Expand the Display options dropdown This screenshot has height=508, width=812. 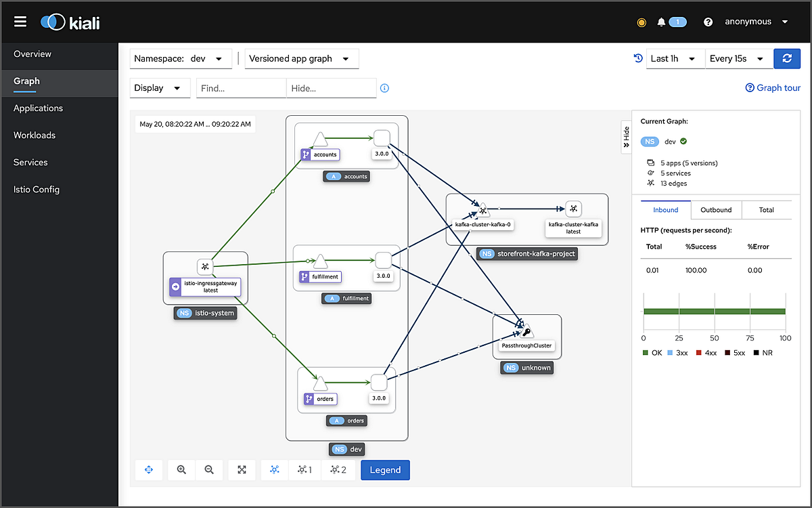(160, 88)
